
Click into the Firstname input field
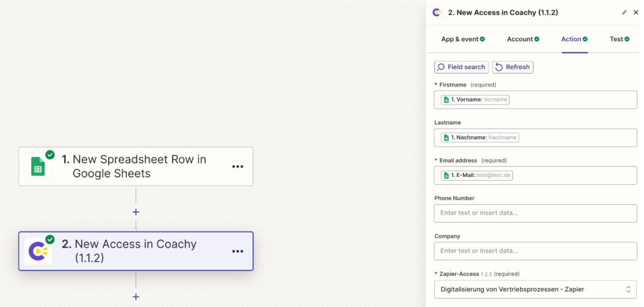(x=535, y=100)
